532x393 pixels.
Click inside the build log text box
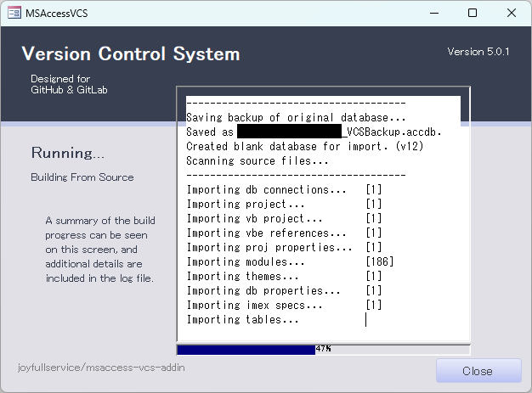point(323,214)
